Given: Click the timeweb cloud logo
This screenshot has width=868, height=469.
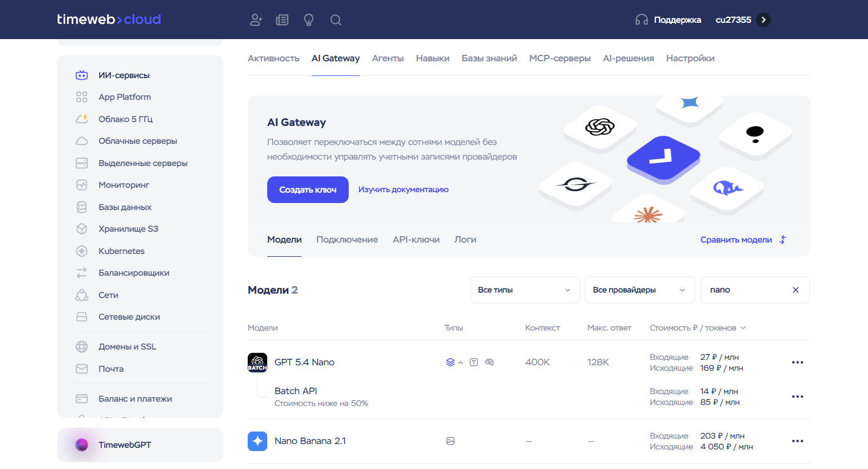Looking at the screenshot, I should pyautogui.click(x=109, y=20).
